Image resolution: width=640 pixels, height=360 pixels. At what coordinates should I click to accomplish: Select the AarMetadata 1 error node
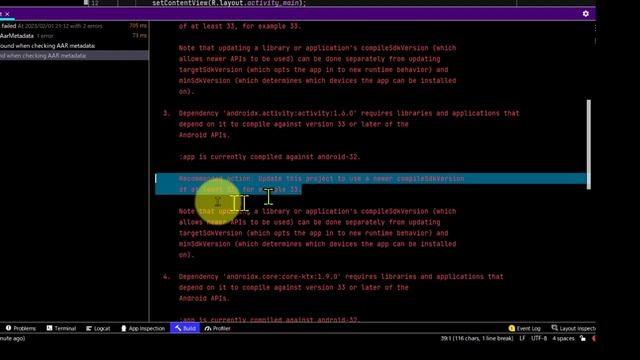pos(74,36)
